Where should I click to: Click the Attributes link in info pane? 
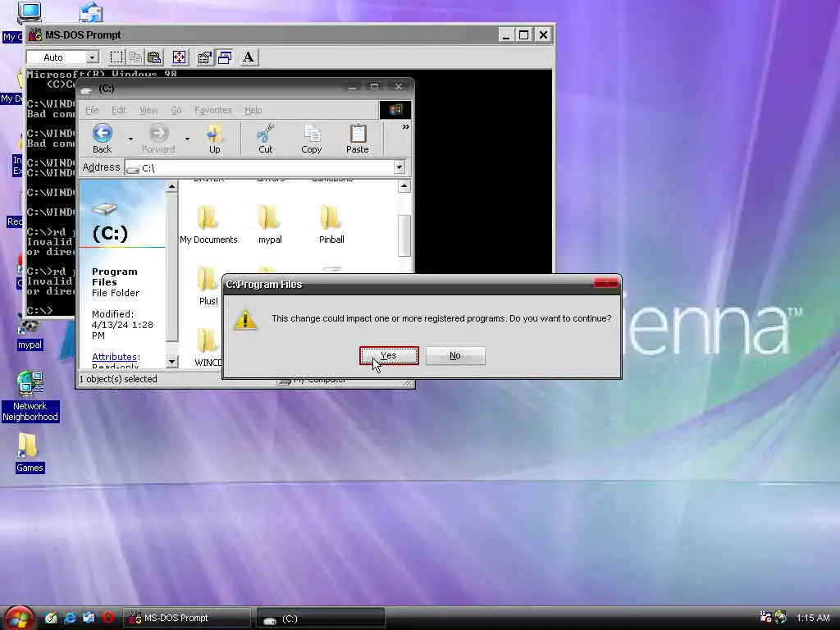(x=114, y=357)
